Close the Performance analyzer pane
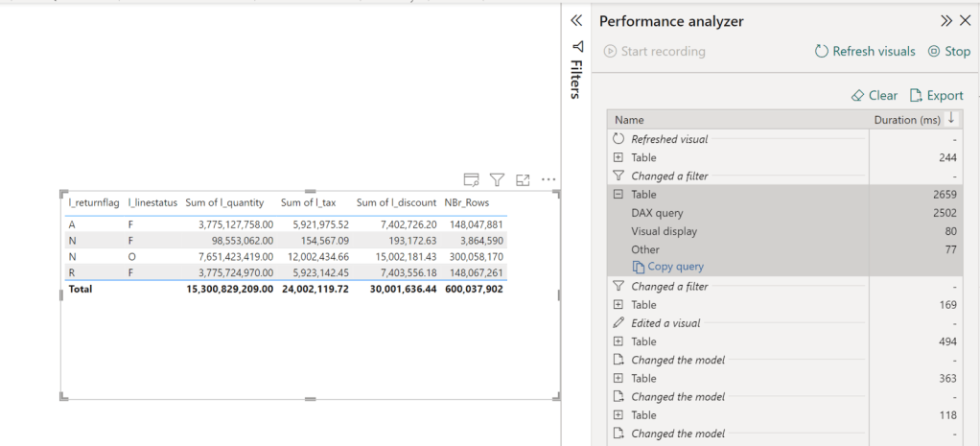 (965, 21)
